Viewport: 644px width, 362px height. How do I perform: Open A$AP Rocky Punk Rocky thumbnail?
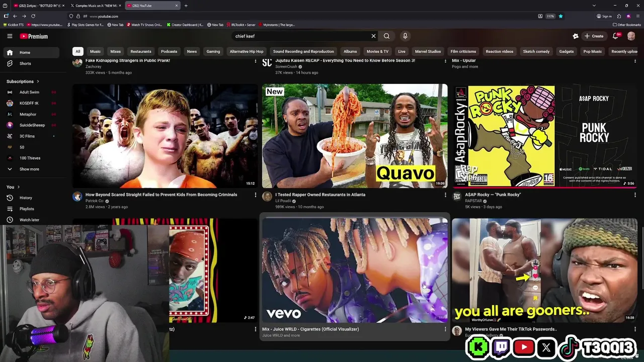544,136
